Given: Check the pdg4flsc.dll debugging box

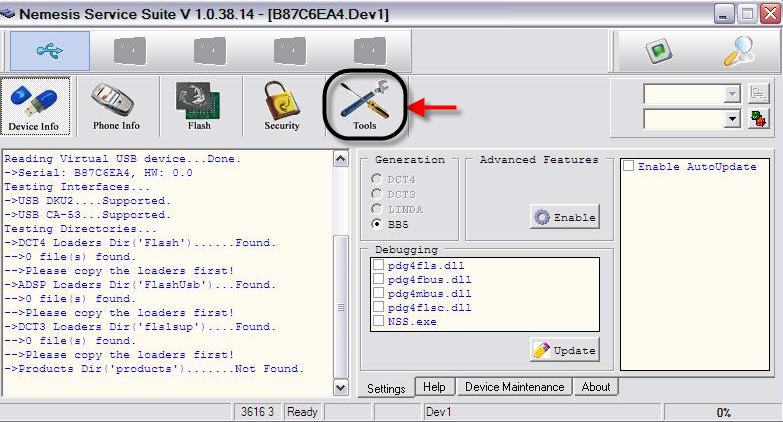Looking at the screenshot, I should pyautogui.click(x=379, y=307).
